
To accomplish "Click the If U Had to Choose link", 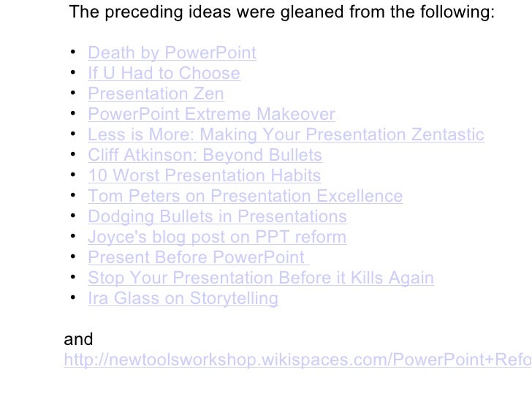I will tap(163, 74).
